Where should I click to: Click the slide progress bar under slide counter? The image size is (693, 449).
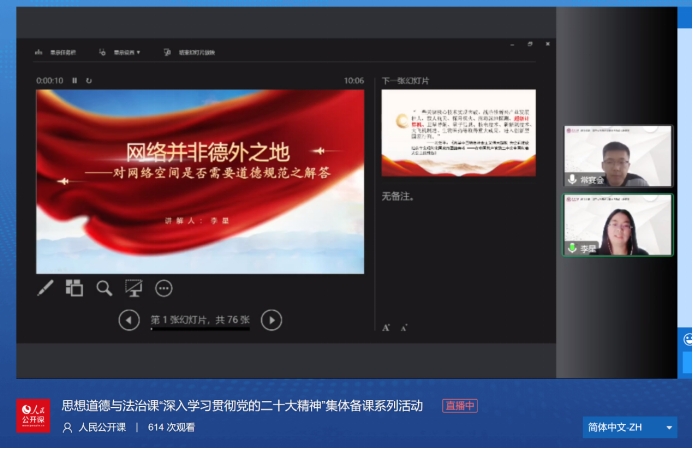[x=200, y=329]
